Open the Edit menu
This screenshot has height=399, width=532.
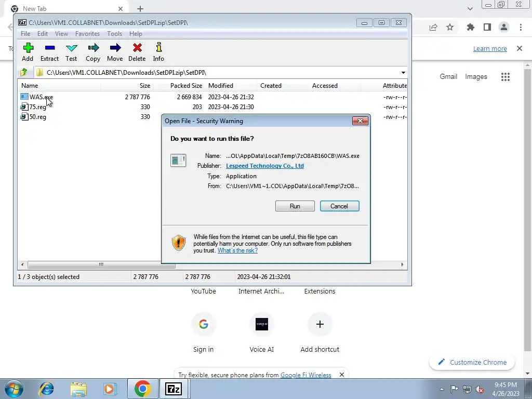43,34
